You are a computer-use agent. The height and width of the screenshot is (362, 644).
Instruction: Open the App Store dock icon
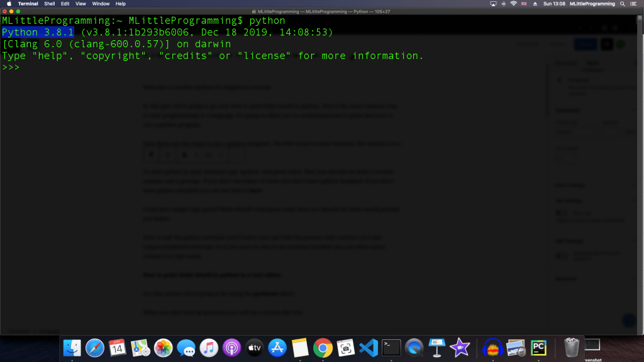pyautogui.click(x=277, y=347)
